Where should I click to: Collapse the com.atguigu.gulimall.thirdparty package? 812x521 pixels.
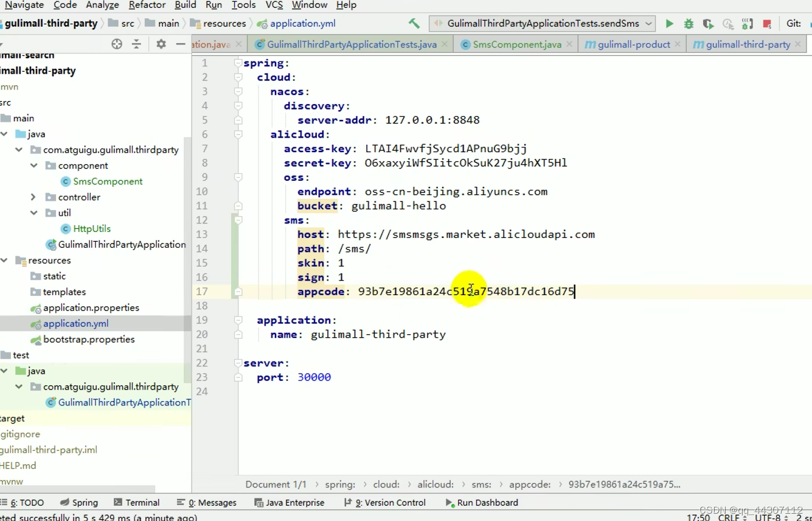point(19,149)
